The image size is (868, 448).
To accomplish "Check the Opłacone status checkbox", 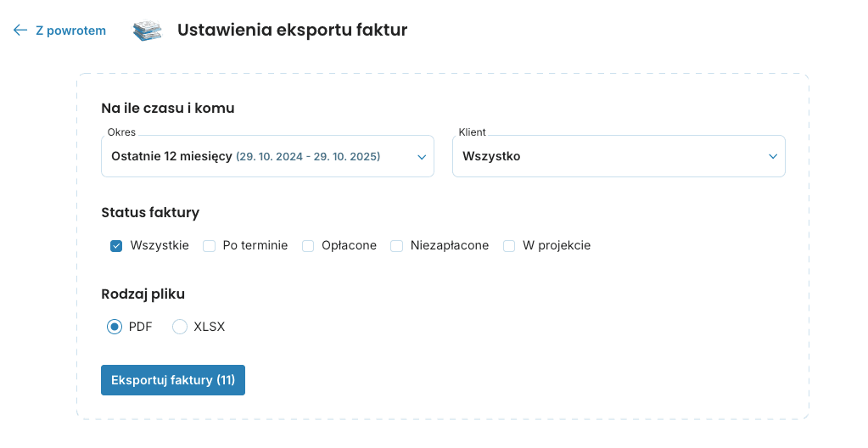I will pyautogui.click(x=308, y=246).
